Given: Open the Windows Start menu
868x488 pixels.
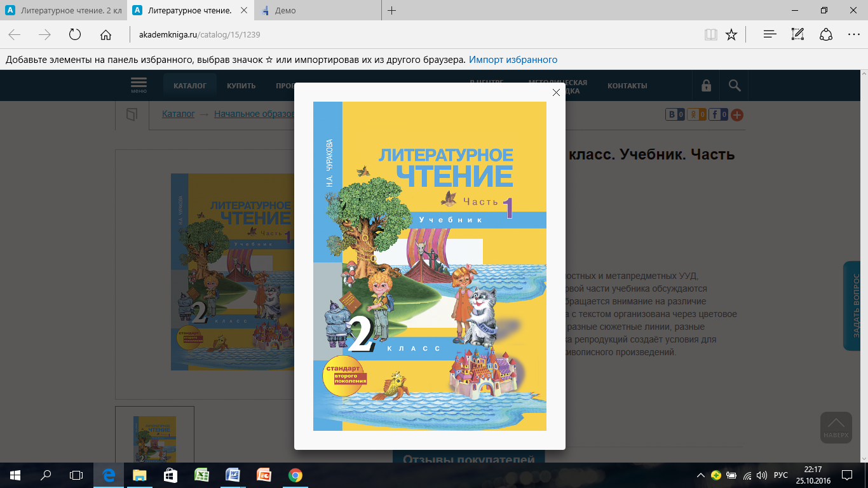Looking at the screenshot, I should [x=15, y=475].
